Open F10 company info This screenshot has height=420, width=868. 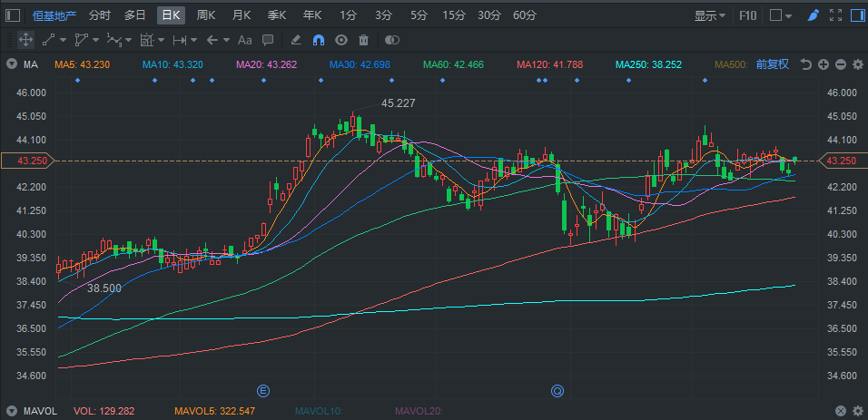(748, 15)
